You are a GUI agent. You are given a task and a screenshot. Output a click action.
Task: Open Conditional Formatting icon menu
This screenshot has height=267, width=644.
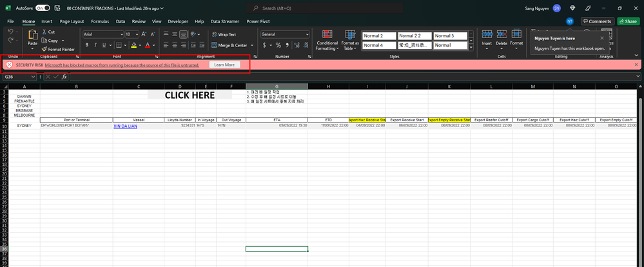coord(327,35)
